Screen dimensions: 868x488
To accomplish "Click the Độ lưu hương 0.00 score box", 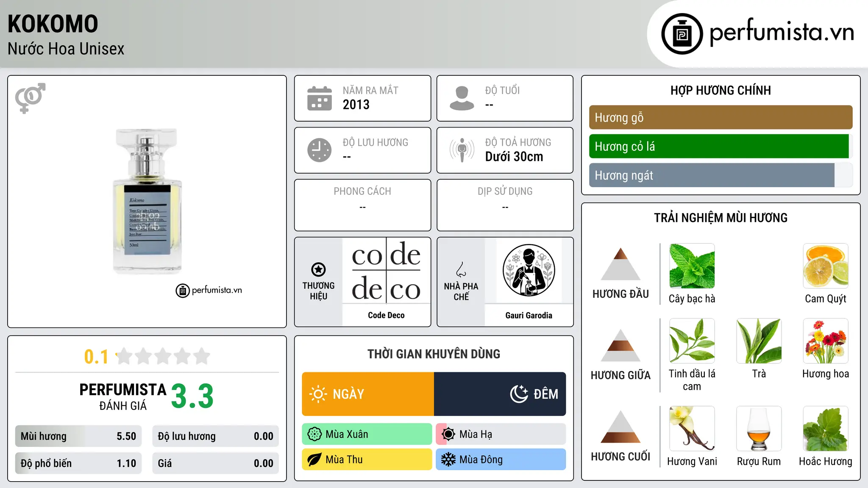I will click(x=215, y=436).
